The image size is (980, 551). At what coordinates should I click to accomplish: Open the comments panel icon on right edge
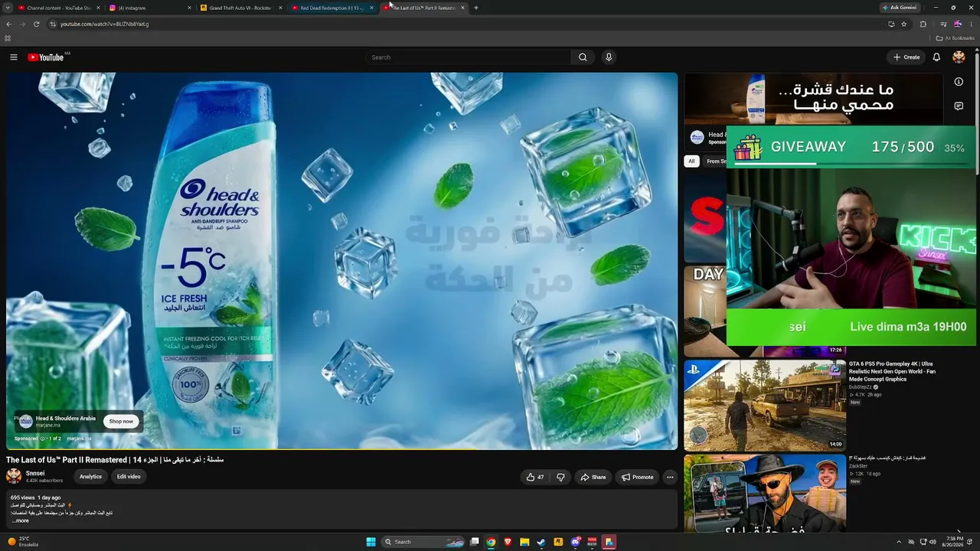959,106
